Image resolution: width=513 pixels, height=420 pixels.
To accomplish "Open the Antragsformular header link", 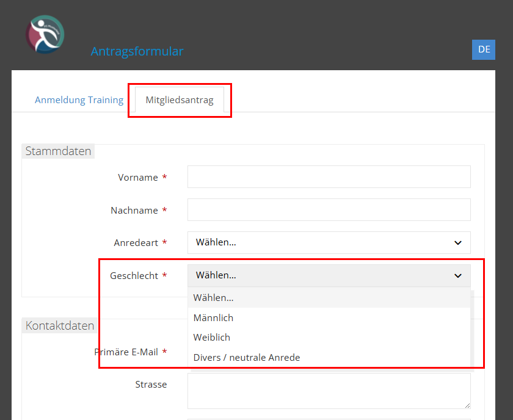I will click(137, 51).
